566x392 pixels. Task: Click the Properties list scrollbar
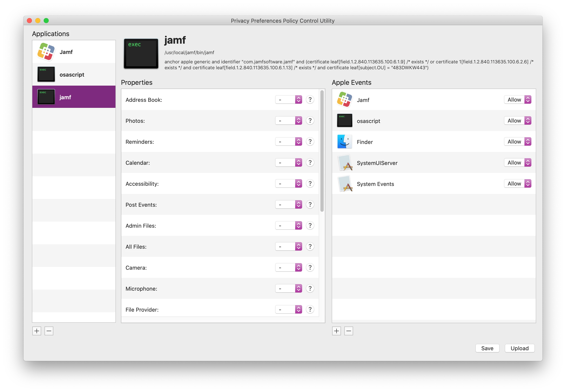click(x=322, y=151)
